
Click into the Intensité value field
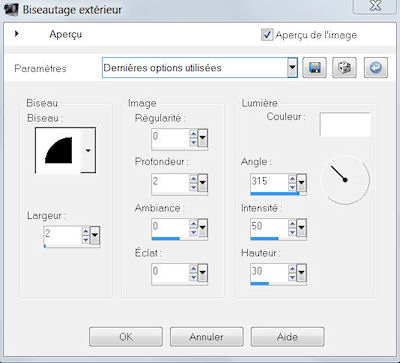269,227
